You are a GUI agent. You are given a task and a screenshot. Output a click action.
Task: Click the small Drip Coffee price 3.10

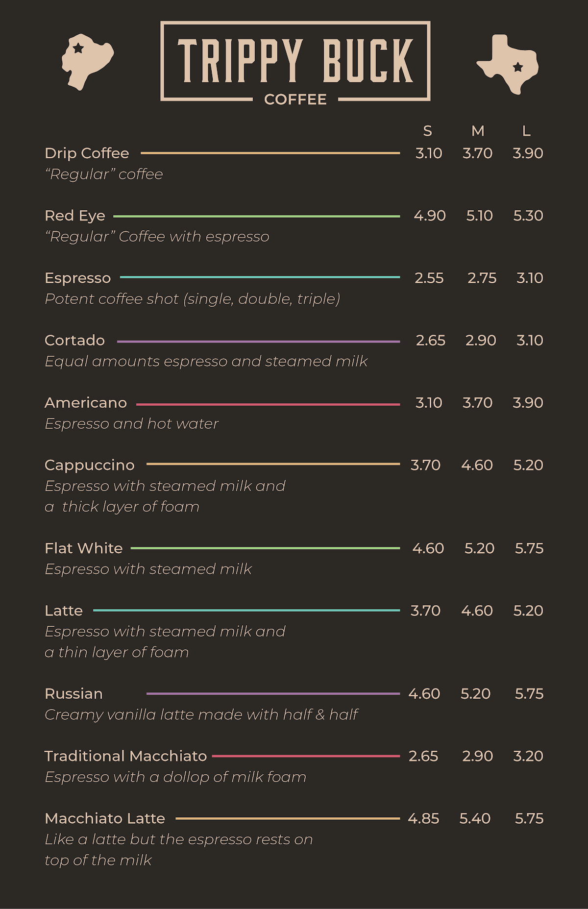(429, 153)
